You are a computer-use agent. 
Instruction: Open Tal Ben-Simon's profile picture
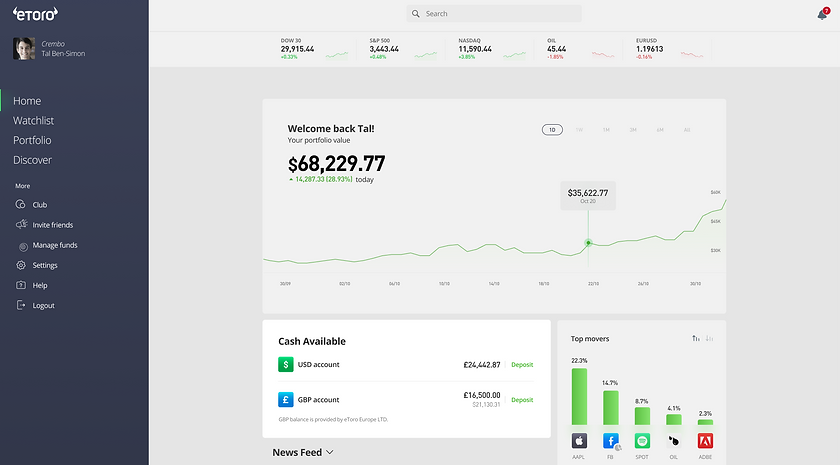pyautogui.click(x=24, y=49)
